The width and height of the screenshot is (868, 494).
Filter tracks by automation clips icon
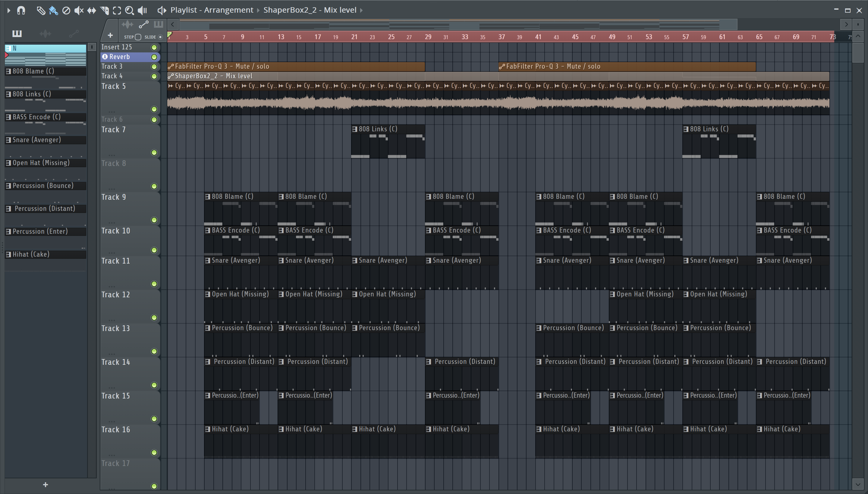(143, 24)
